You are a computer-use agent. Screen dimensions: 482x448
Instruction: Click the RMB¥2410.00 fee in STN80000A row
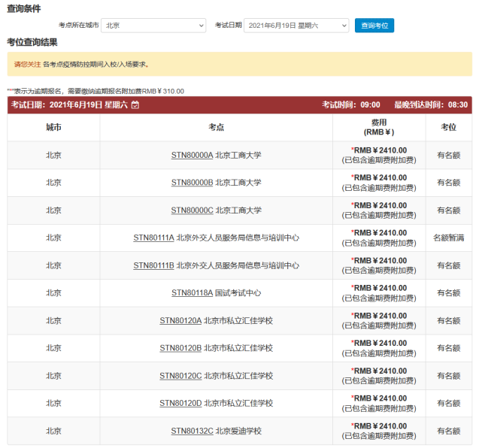click(x=379, y=150)
